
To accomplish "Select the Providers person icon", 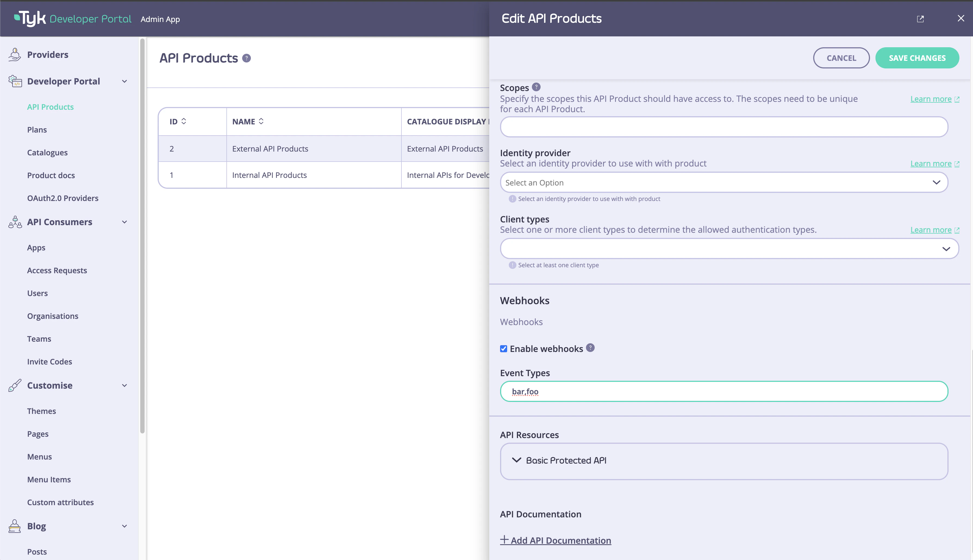I will pos(14,54).
